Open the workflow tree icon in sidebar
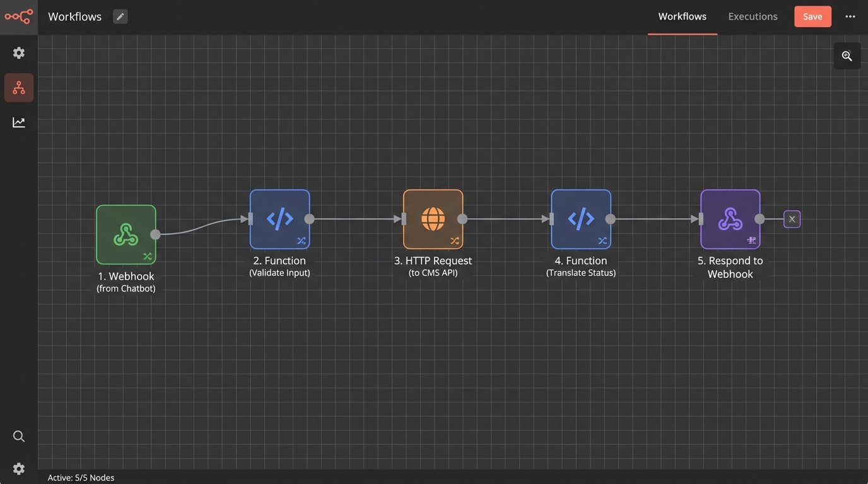Screen dimensions: 868x484 19,88
